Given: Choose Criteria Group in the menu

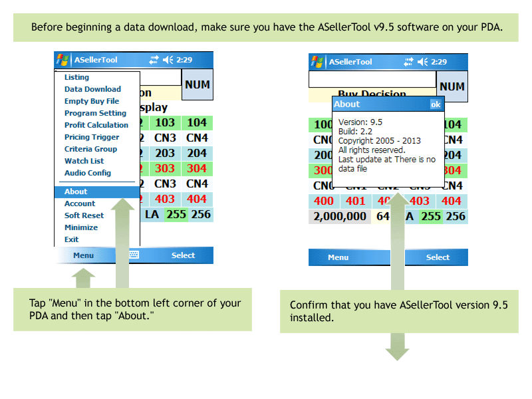Looking at the screenshot, I should (x=90, y=149).
